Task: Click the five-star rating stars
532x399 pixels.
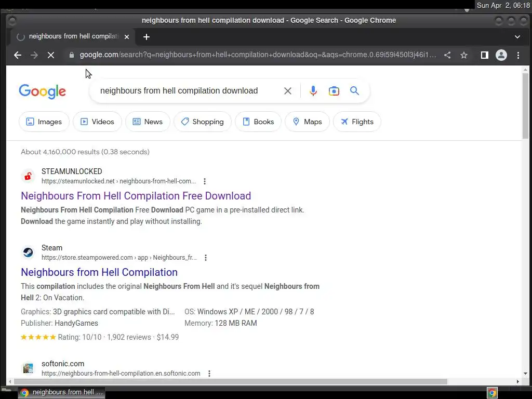Action: pyautogui.click(x=38, y=337)
